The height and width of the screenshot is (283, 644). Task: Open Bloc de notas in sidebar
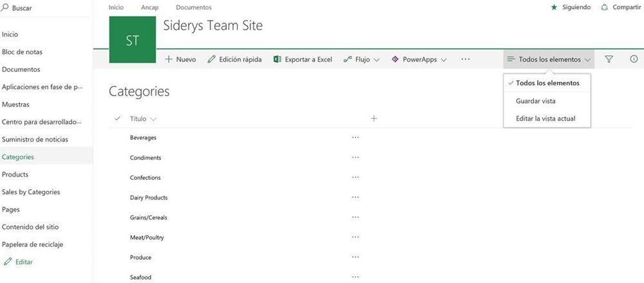pyautogui.click(x=22, y=52)
